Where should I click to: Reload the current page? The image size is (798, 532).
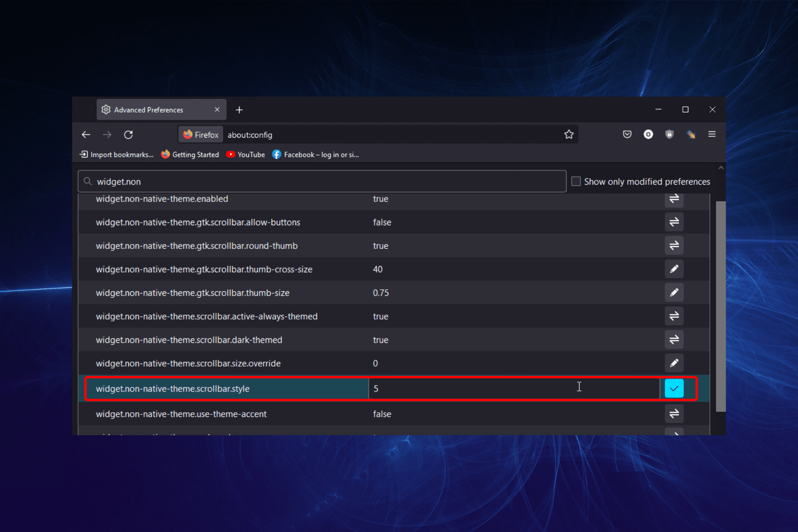tap(128, 135)
